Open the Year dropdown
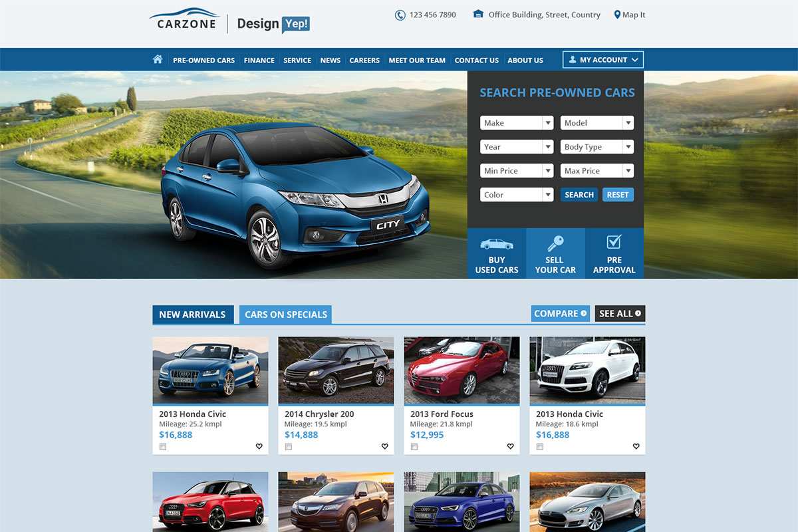 tap(517, 147)
